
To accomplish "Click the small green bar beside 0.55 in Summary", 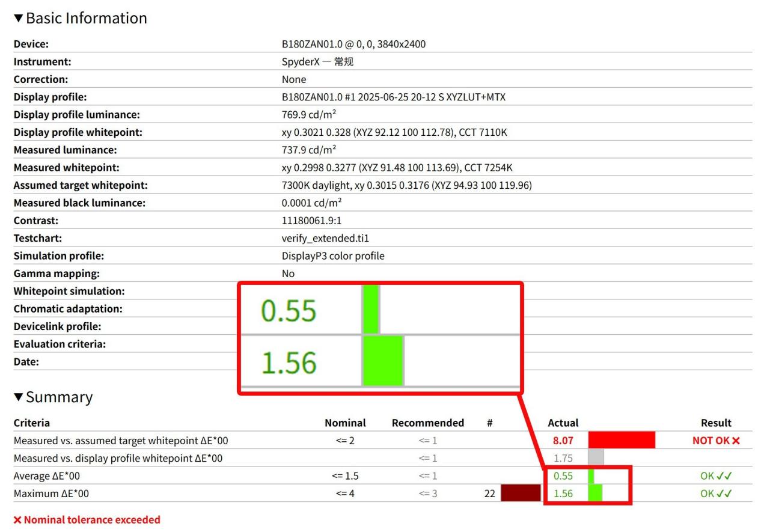I will point(591,476).
